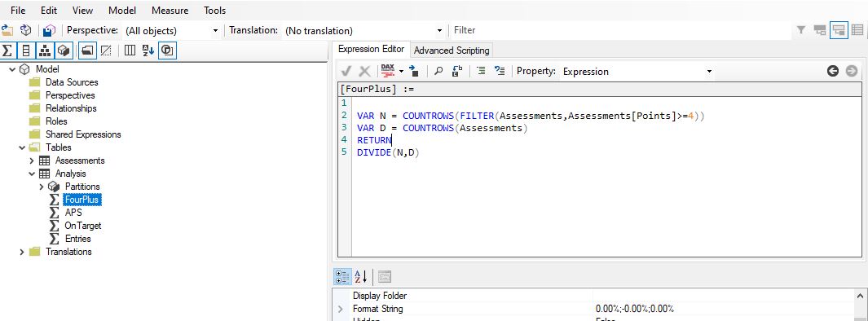Click the property pages icon
Screen dimensions: 868x321
[x=385, y=276]
